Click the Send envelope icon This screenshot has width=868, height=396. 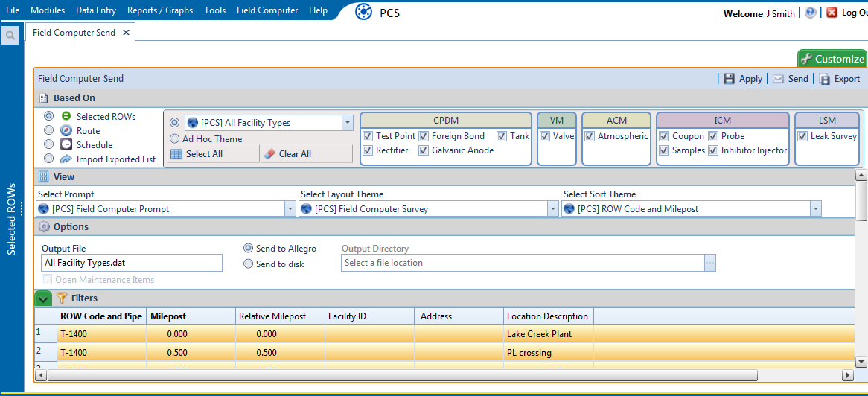[778, 79]
